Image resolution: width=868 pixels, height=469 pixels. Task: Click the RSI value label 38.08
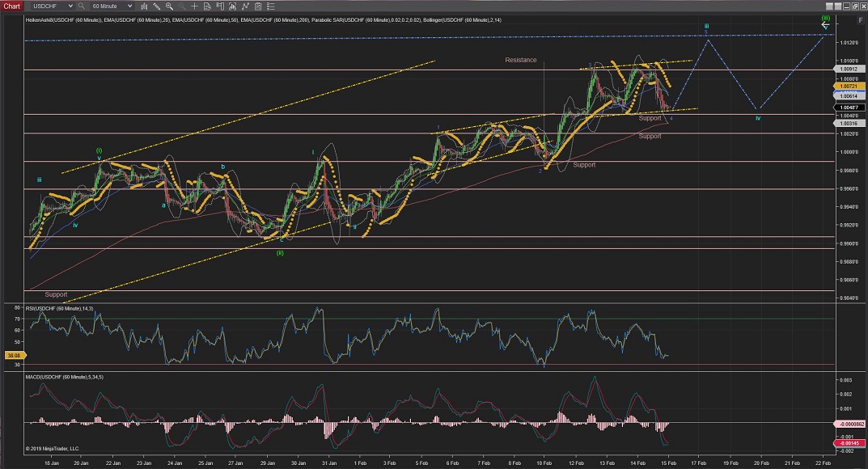[11, 355]
